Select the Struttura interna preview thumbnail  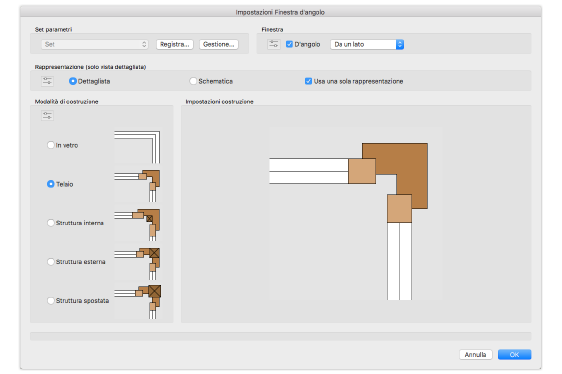click(x=137, y=224)
